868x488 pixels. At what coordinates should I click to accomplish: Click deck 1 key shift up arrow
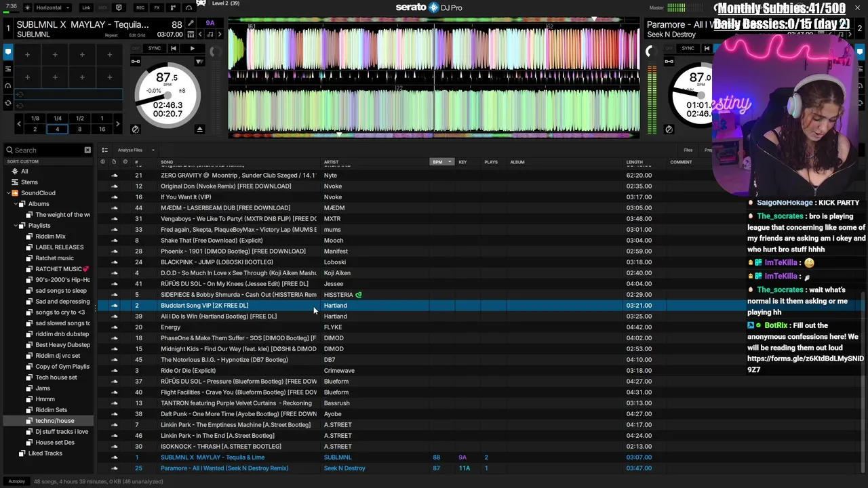click(x=220, y=35)
